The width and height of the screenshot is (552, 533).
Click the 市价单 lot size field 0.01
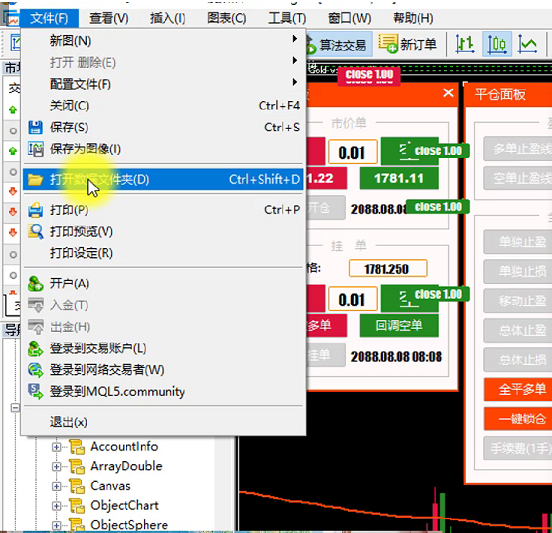352,152
